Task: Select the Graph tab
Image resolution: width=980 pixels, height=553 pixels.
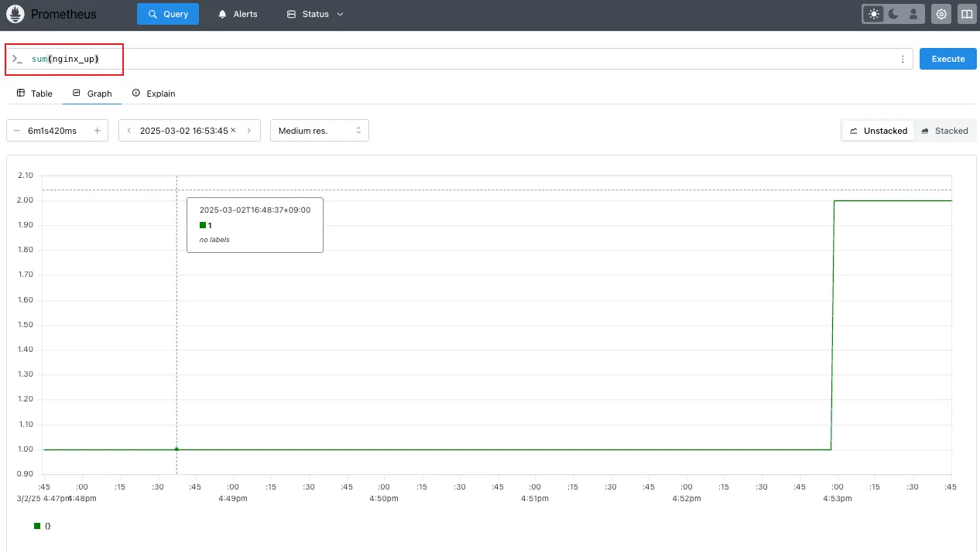Action: 92,93
